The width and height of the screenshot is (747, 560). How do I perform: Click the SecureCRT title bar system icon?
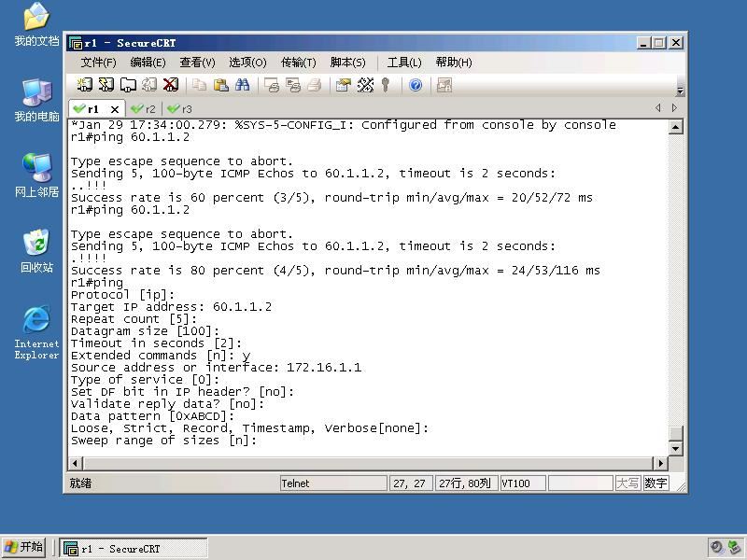(76, 43)
